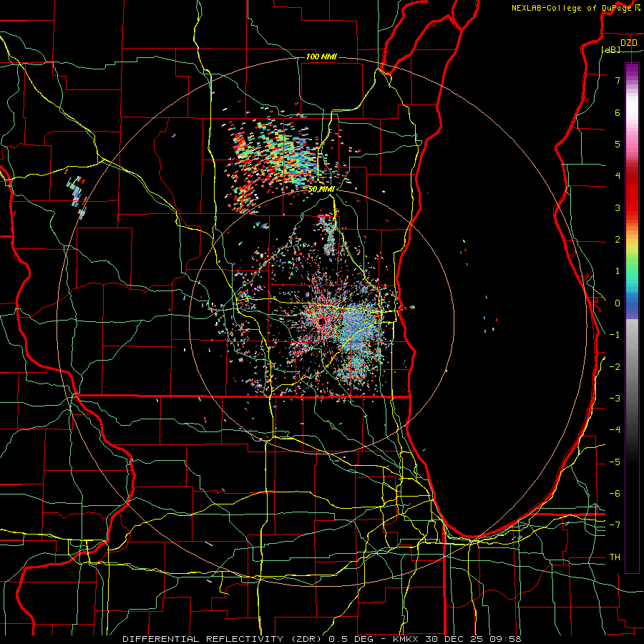This screenshot has width=644, height=644.
Task: Click the 0.5 DEG elevation text
Action: pyautogui.click(x=351, y=639)
